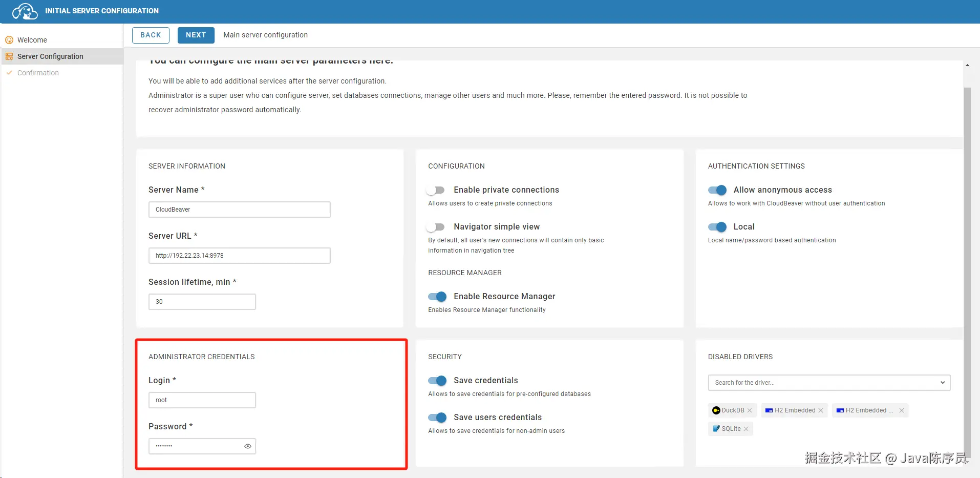The image size is (980, 478).
Task: Click the 'AUTHENTICATION SETTINGS' heading
Action: tap(756, 166)
